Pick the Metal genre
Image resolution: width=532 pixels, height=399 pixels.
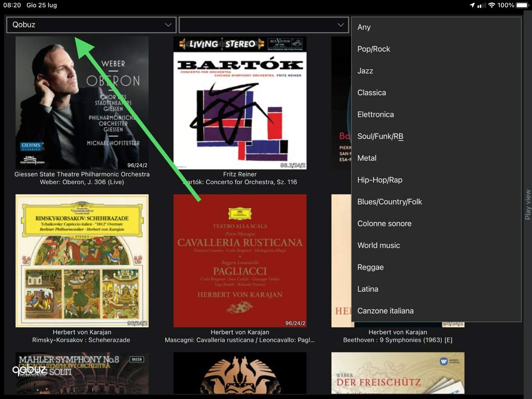point(436,158)
